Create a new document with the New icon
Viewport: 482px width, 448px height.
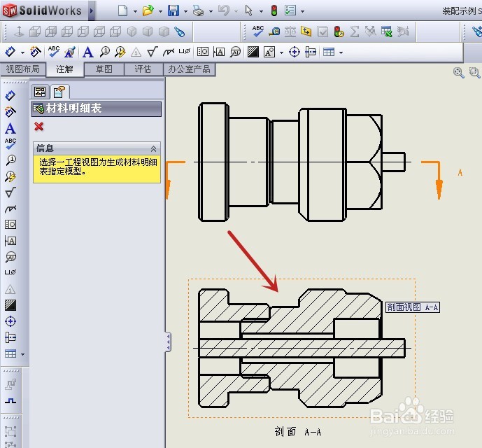[x=122, y=10]
